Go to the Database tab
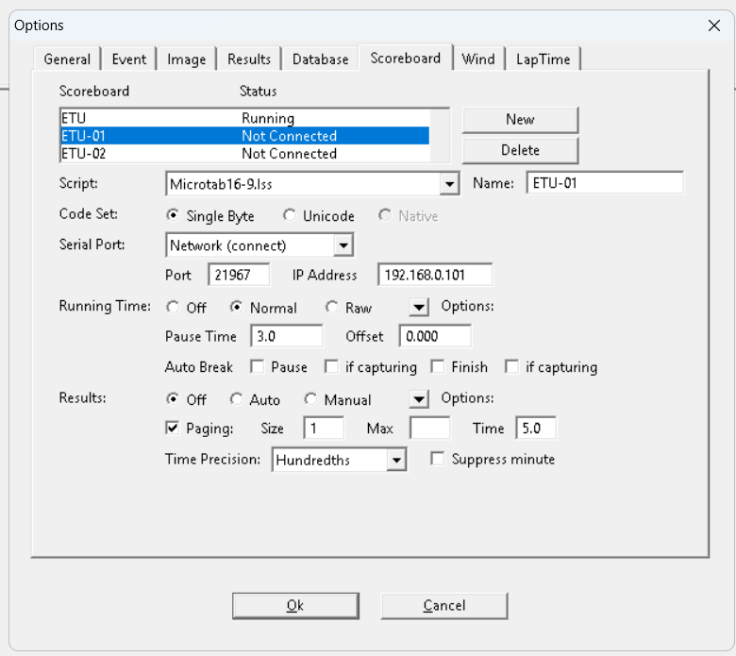Screen dimensions: 736x656 point(320,59)
